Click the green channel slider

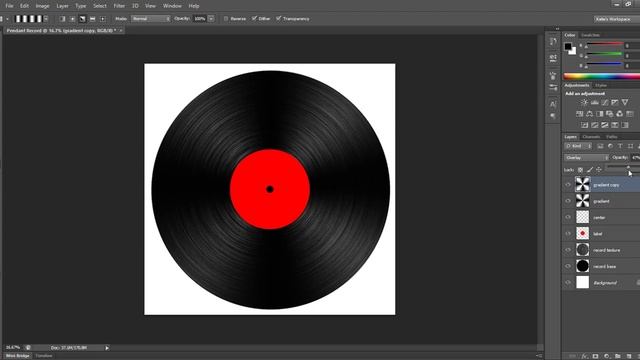[604, 54]
